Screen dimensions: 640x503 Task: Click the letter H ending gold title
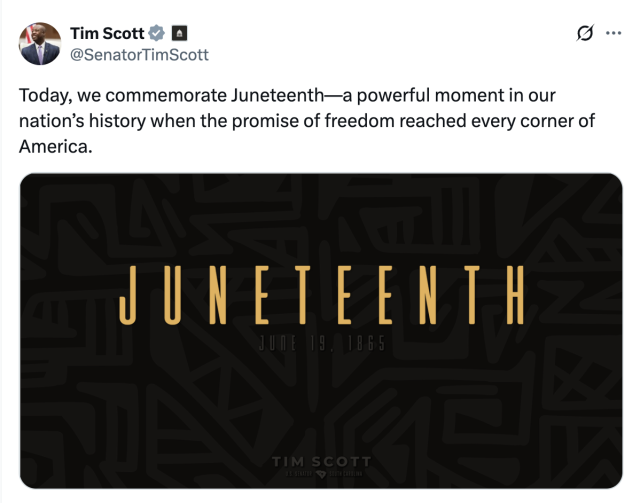pyautogui.click(x=515, y=295)
